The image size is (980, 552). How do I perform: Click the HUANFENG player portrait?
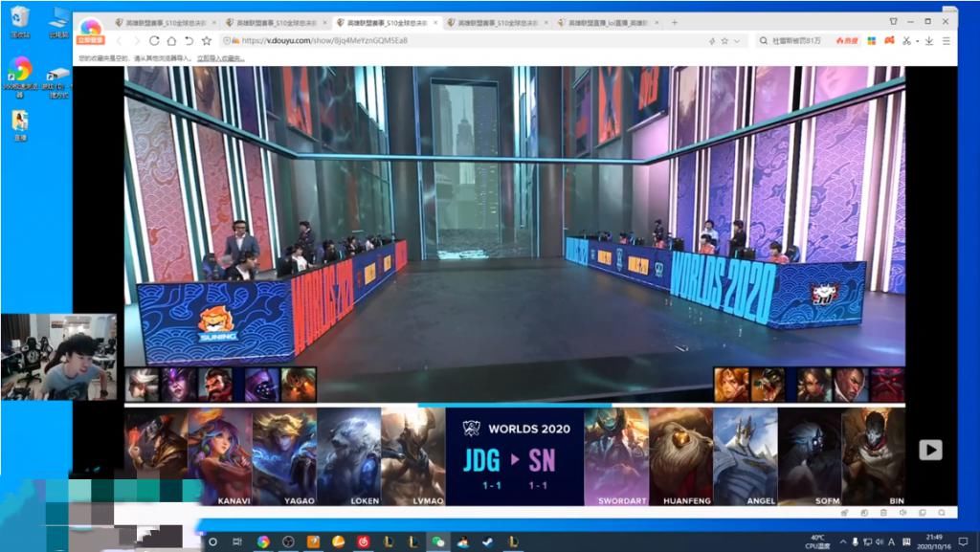click(x=680, y=456)
